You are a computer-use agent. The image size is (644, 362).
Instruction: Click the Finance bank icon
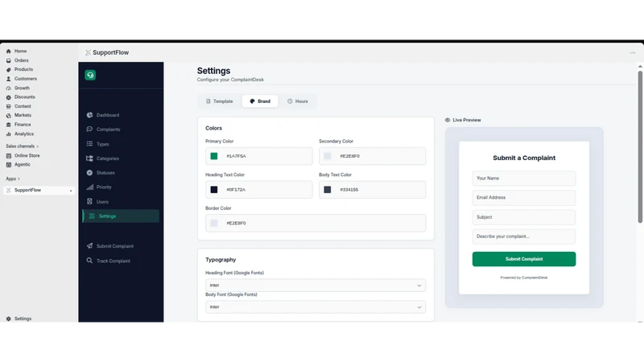(x=9, y=125)
